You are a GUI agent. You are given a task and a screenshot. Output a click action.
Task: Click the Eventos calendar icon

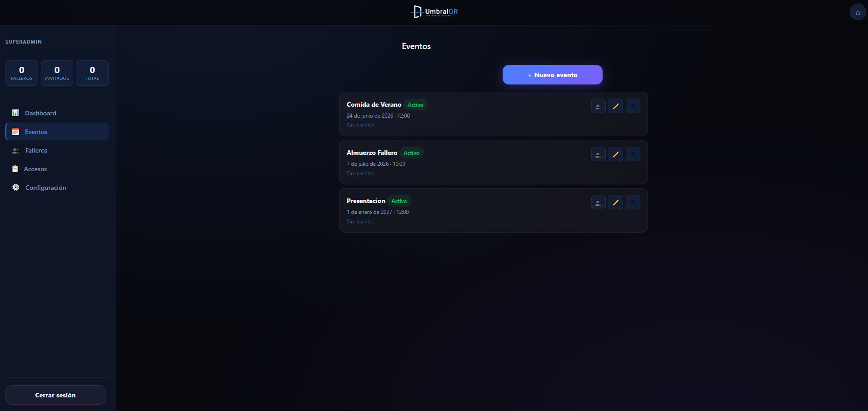coord(15,132)
